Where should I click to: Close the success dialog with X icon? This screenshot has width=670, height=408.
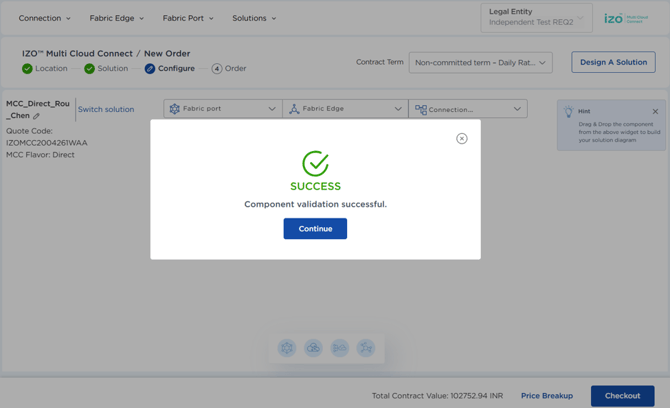point(461,138)
